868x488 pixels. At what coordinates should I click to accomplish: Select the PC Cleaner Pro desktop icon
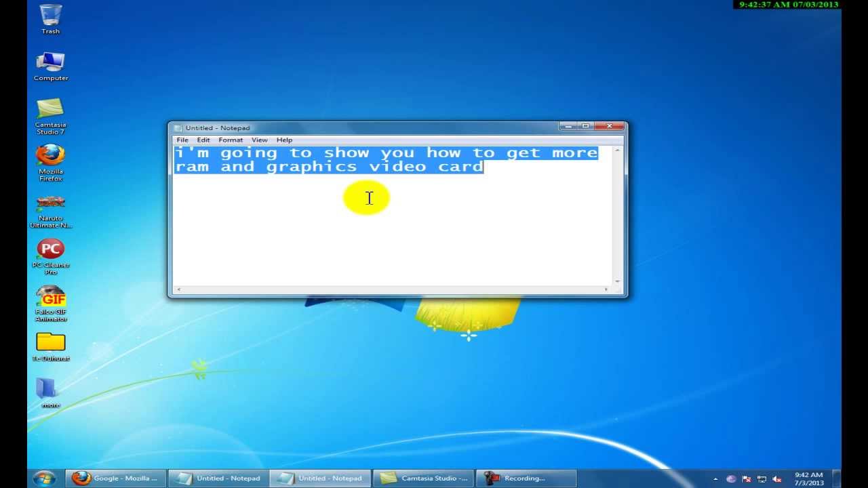coord(51,257)
